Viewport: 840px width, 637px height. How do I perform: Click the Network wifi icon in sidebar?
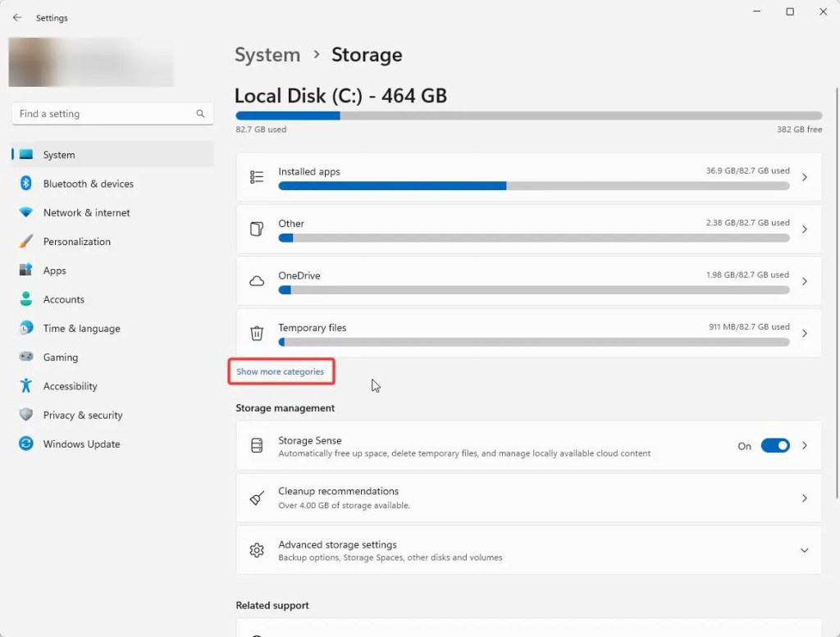click(x=25, y=212)
